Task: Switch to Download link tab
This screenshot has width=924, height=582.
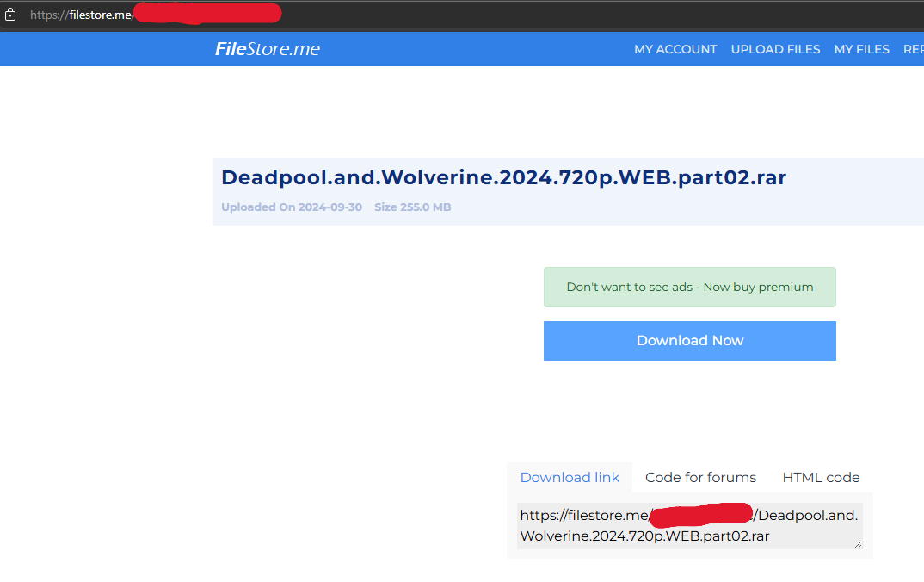Action: 570,478
